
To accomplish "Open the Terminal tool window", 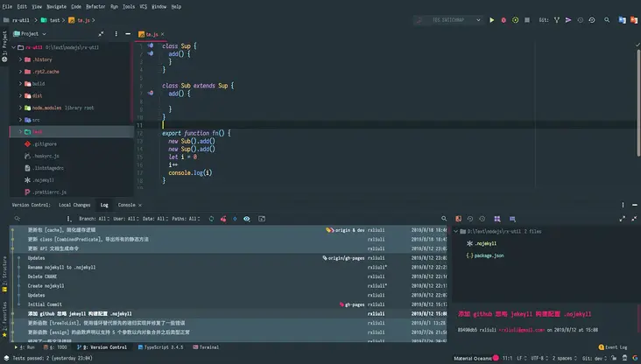I will 207,347.
